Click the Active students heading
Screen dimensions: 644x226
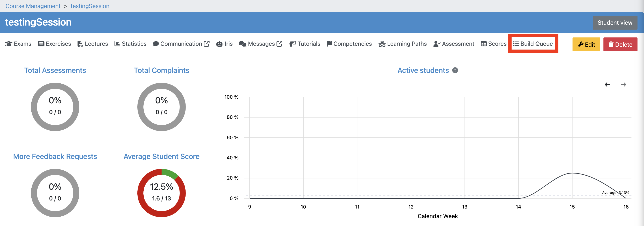pos(423,70)
